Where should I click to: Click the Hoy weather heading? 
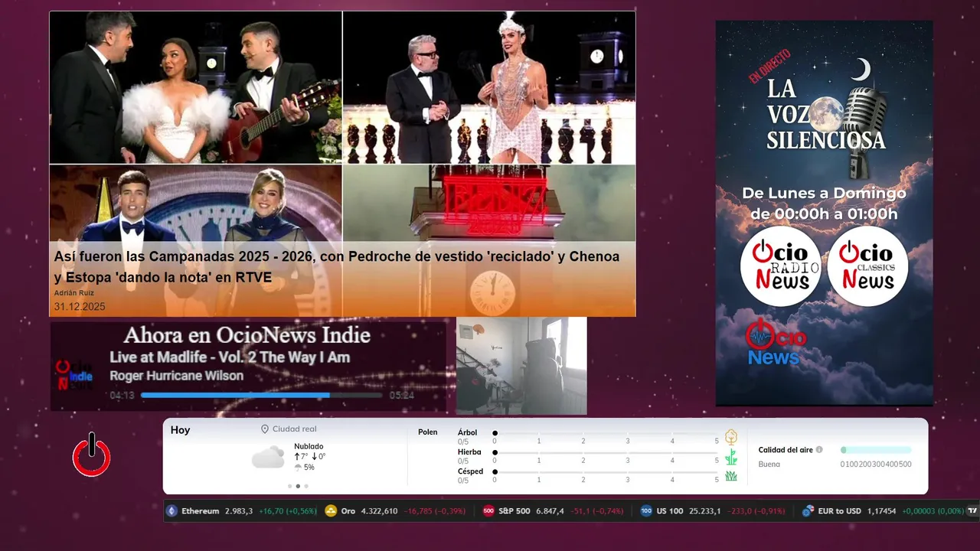click(180, 430)
